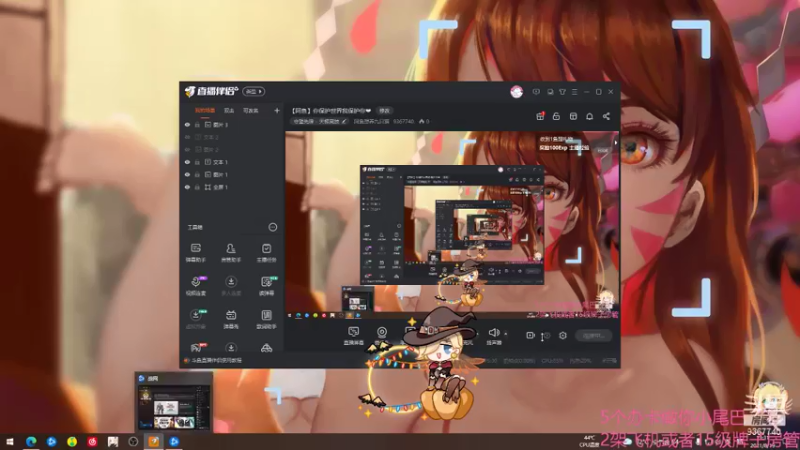
Task: Open the skin shirt icon in title bar
Action: (562, 92)
